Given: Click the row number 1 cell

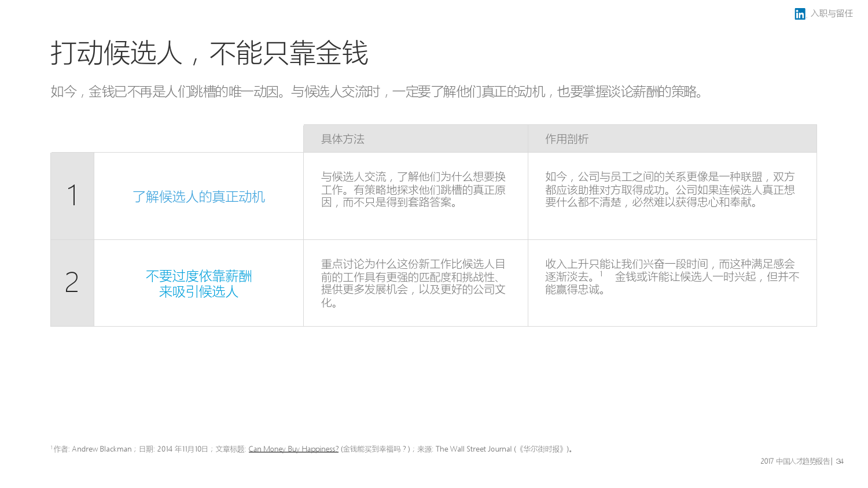Looking at the screenshot, I should [72, 195].
